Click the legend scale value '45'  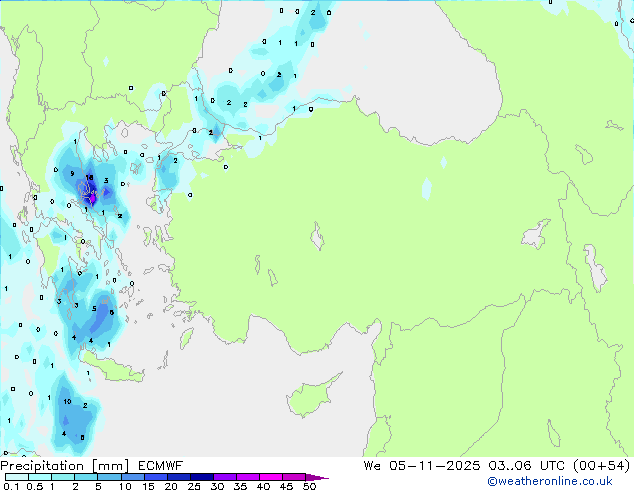click(x=286, y=486)
